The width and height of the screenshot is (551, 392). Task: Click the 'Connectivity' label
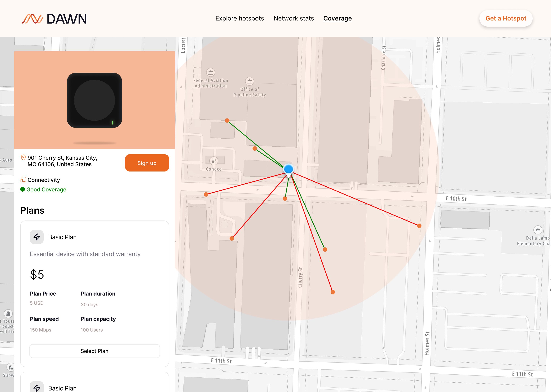(x=44, y=180)
